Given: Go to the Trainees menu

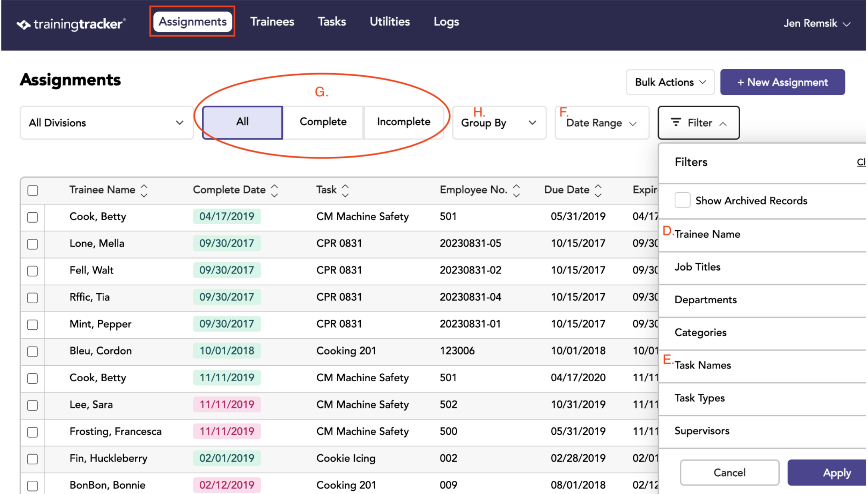Looking at the screenshot, I should tap(272, 22).
